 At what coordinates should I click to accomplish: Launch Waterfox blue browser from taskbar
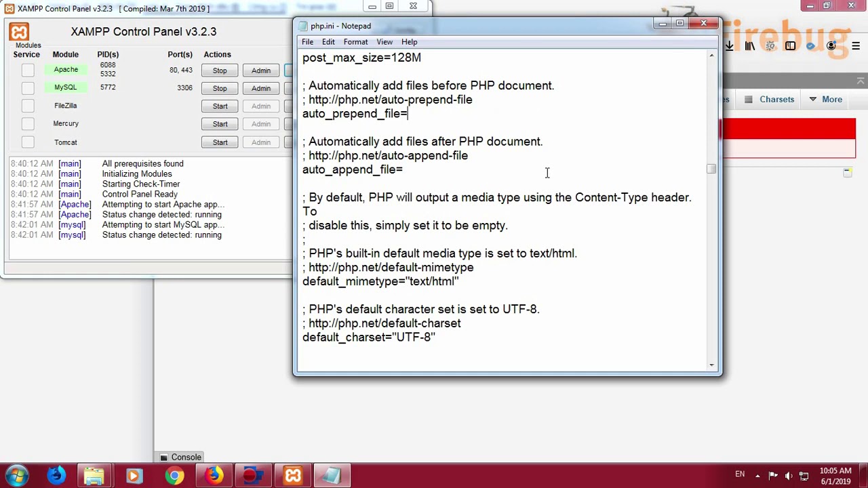[56, 475]
